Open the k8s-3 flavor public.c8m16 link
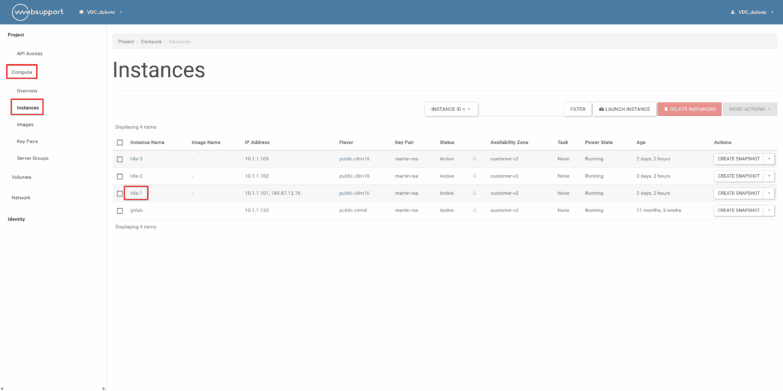 pyautogui.click(x=354, y=159)
